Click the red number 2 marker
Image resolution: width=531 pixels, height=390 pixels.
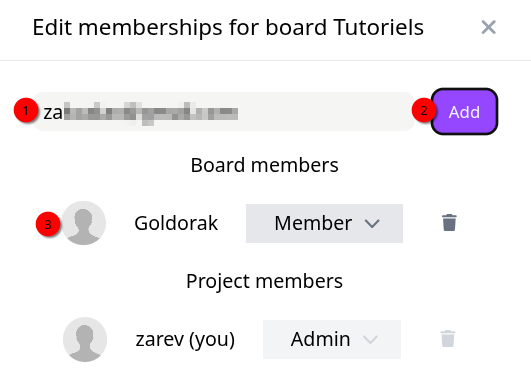click(x=424, y=110)
